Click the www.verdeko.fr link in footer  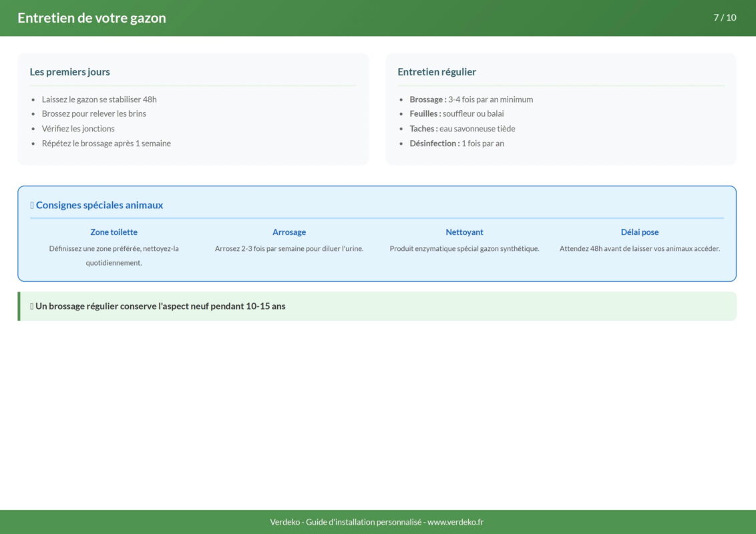tap(455, 522)
